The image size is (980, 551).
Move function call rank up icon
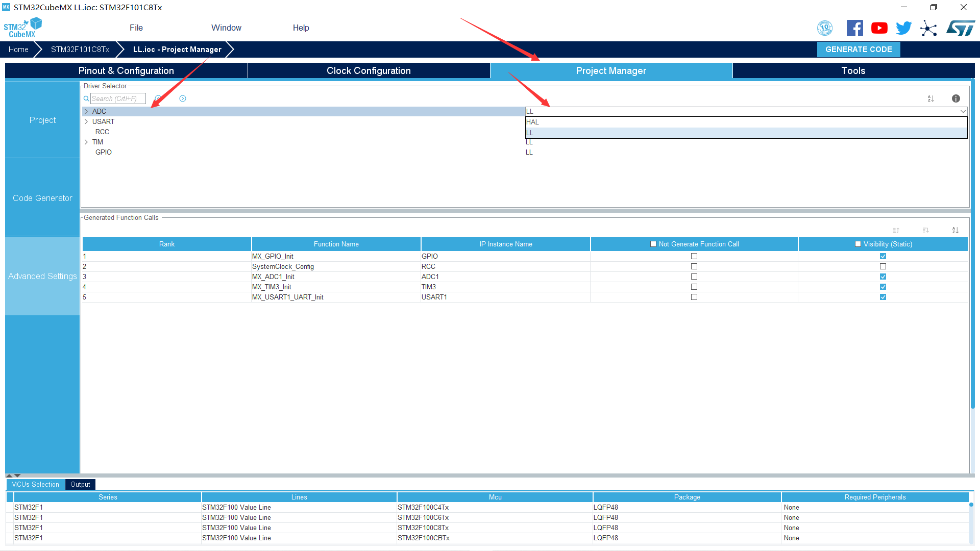click(x=896, y=230)
